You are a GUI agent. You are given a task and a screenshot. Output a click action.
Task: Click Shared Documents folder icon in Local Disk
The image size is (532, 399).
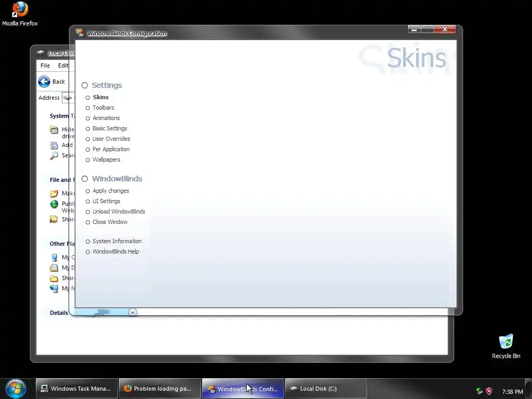pos(54,278)
